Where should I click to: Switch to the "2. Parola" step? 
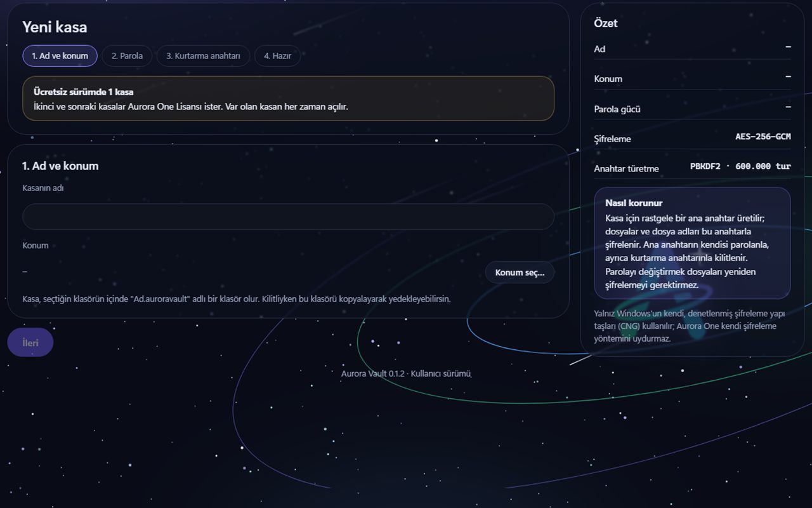click(127, 56)
